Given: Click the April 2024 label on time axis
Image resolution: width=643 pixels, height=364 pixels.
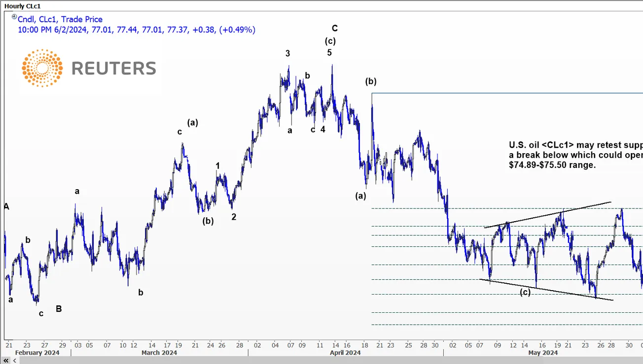Looking at the screenshot, I should [x=345, y=353].
